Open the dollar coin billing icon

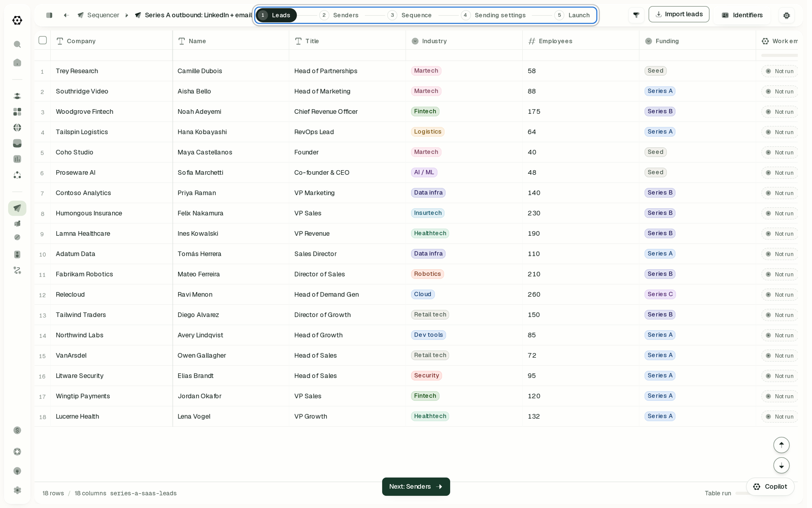pyautogui.click(x=17, y=430)
